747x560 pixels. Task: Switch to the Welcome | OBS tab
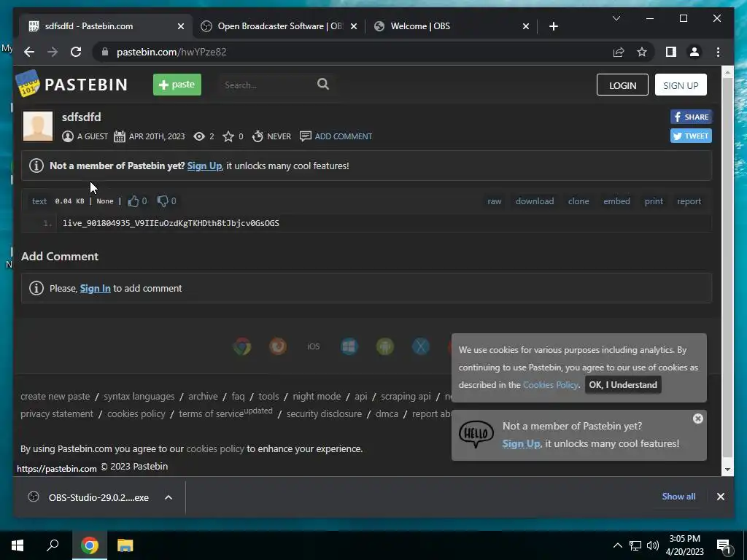click(x=452, y=26)
